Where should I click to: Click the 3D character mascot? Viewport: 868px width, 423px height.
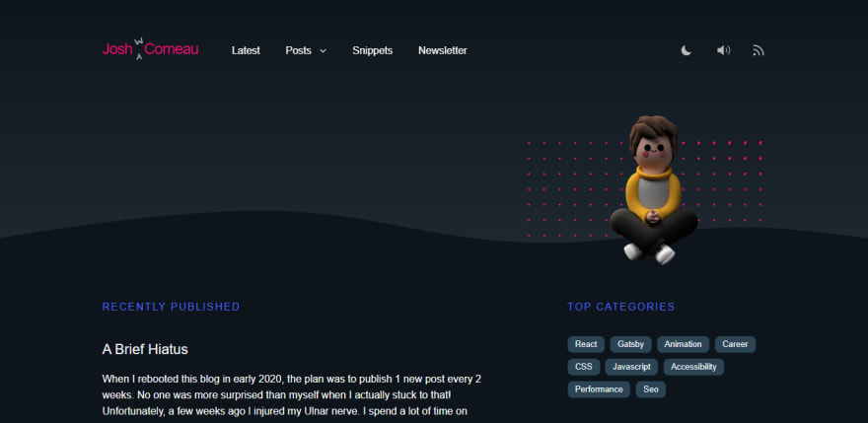point(654,190)
